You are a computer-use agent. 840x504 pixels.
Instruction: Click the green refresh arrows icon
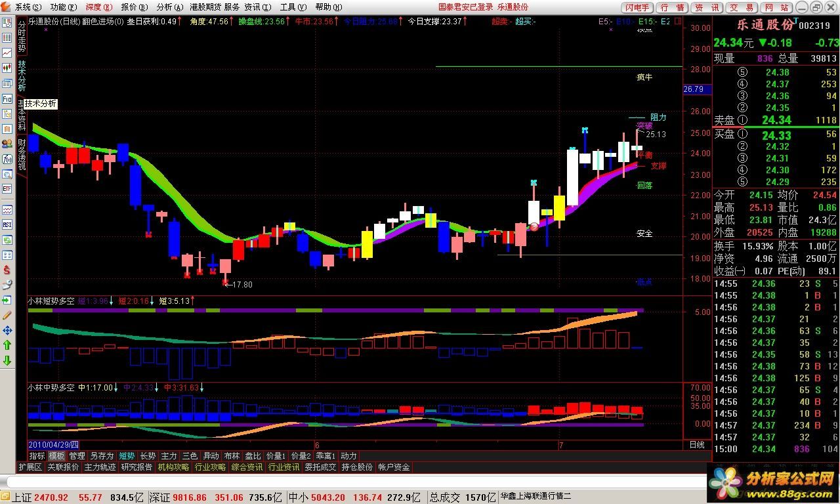click(x=7, y=240)
